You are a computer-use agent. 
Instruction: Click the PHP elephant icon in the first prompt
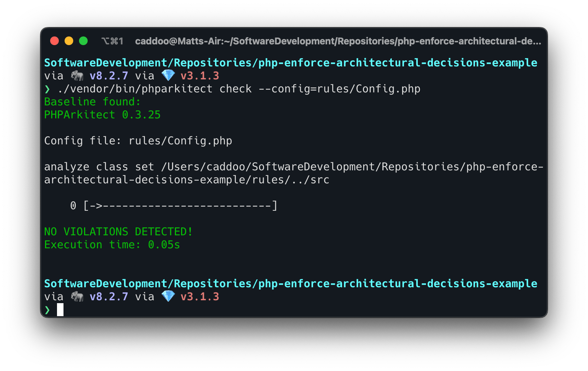pyautogui.click(x=76, y=75)
